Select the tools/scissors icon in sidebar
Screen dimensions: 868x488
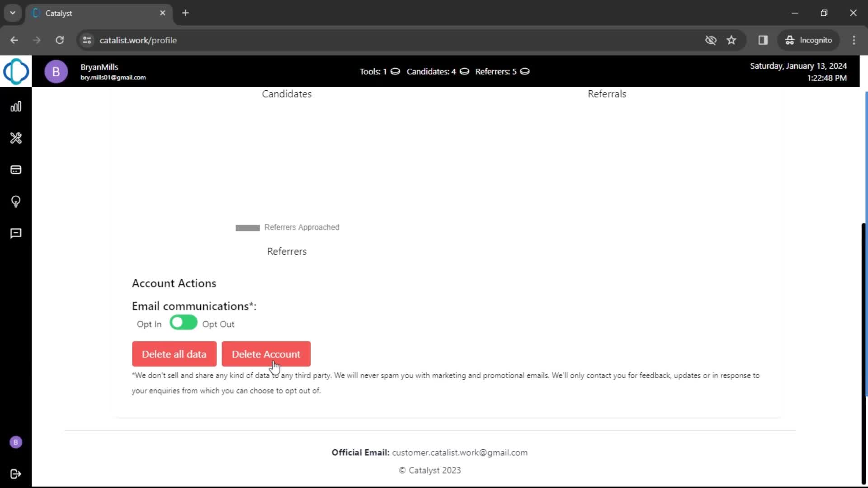coord(16,138)
